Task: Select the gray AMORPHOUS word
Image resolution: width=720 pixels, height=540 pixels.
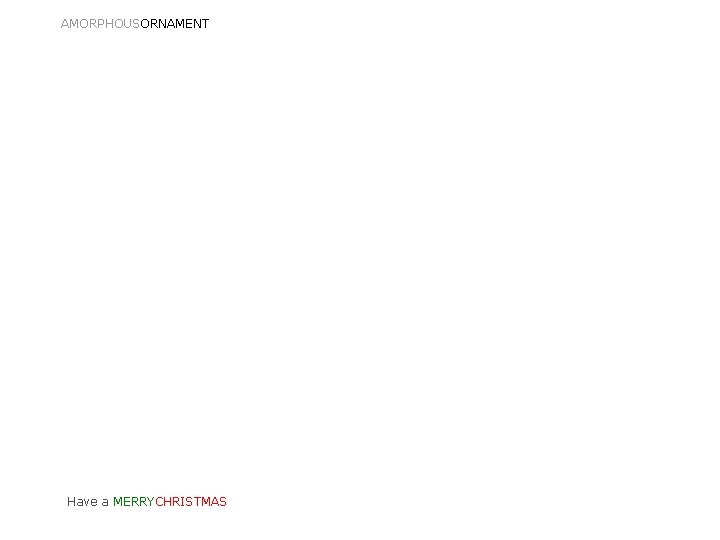Action: [100, 24]
